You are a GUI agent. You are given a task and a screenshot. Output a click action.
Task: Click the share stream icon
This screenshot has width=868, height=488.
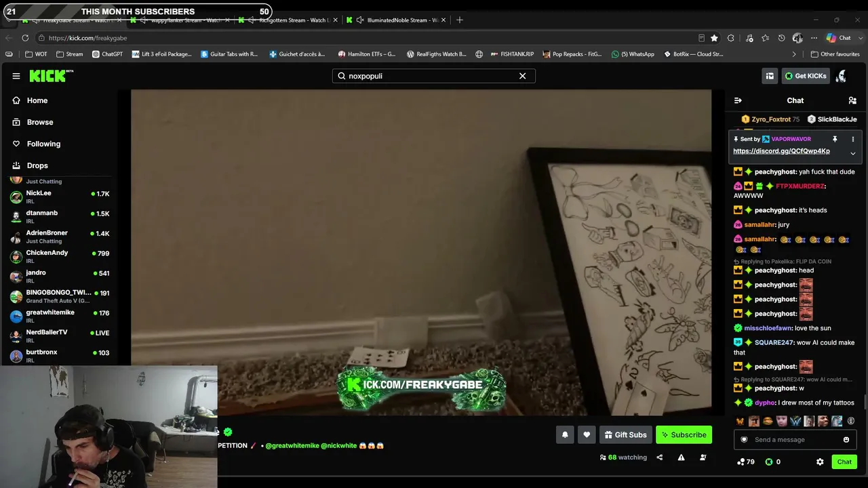659,457
